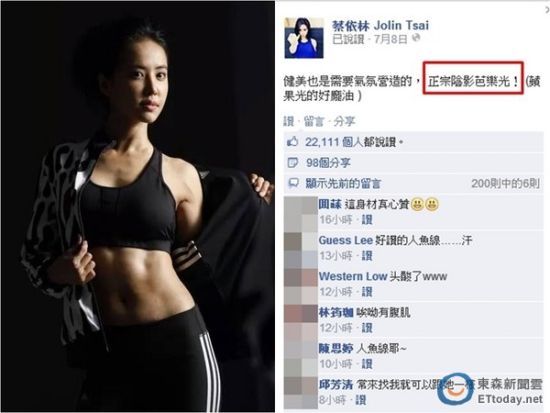Open the Jolin Tsai profile picture thumbnail
The height and width of the screenshot is (413, 550).
(304, 38)
